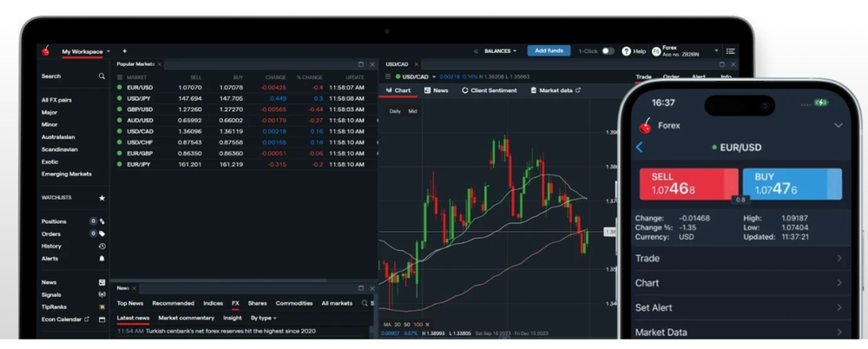Click the Econ Calendar calendar icon
This screenshot has width=868, height=349.
point(102,319)
